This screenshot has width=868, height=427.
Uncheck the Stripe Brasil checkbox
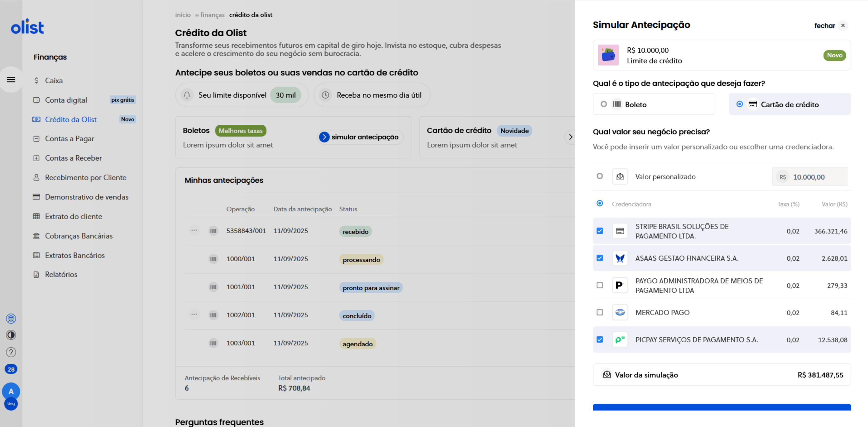click(x=599, y=231)
